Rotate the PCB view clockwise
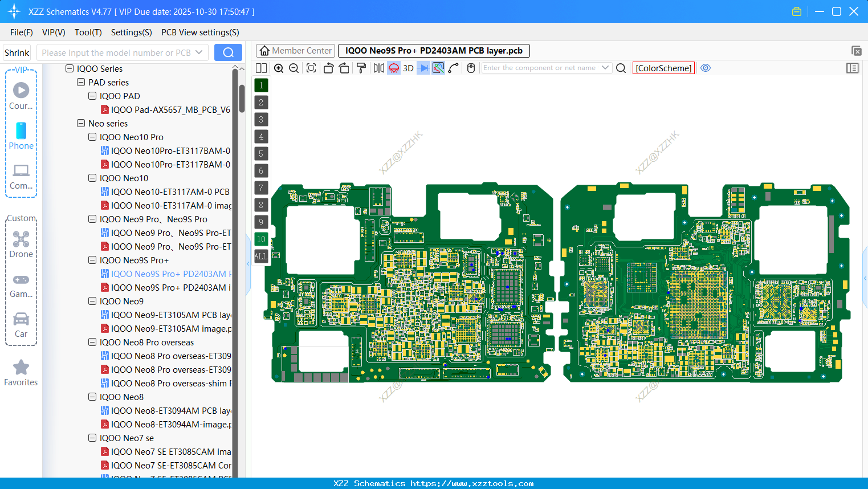868x489 pixels. tap(344, 68)
